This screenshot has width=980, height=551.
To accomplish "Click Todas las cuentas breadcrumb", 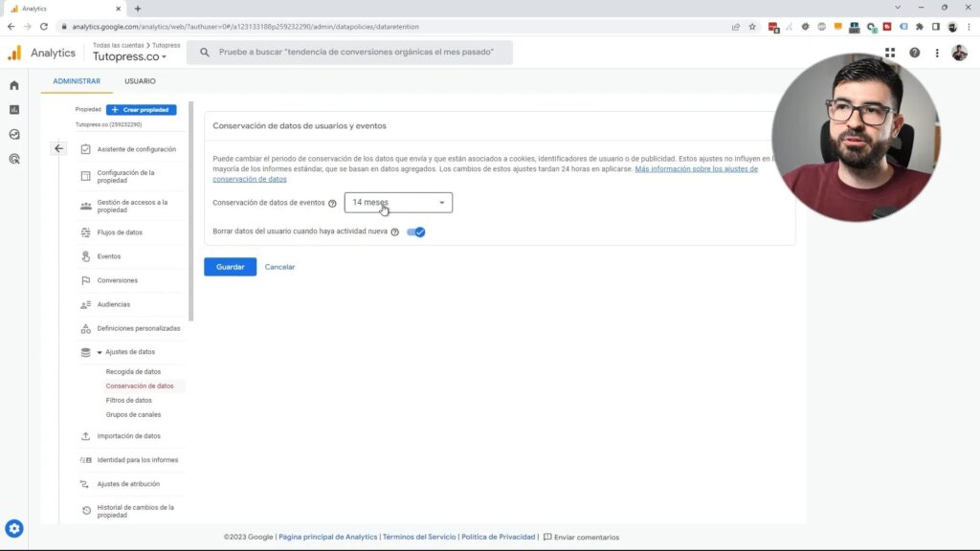I will tap(118, 46).
